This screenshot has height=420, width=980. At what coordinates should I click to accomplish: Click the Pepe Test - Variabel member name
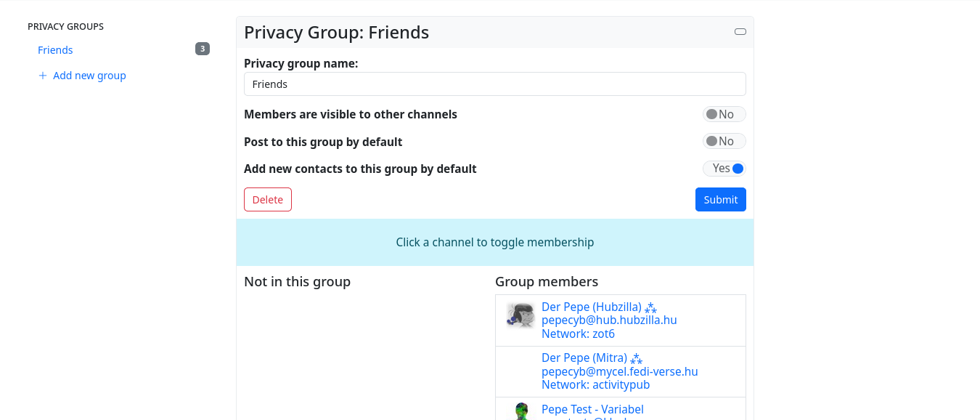tap(592, 410)
